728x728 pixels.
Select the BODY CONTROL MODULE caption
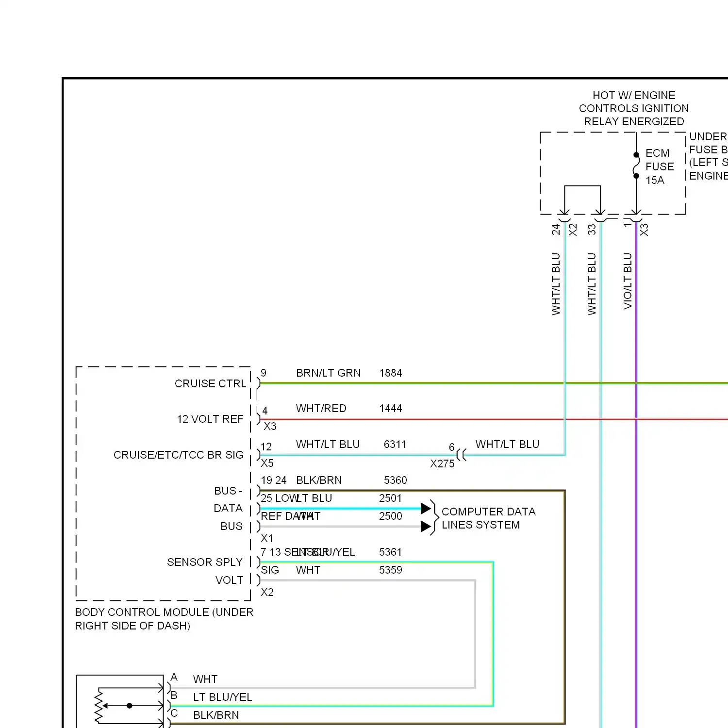pos(164,619)
